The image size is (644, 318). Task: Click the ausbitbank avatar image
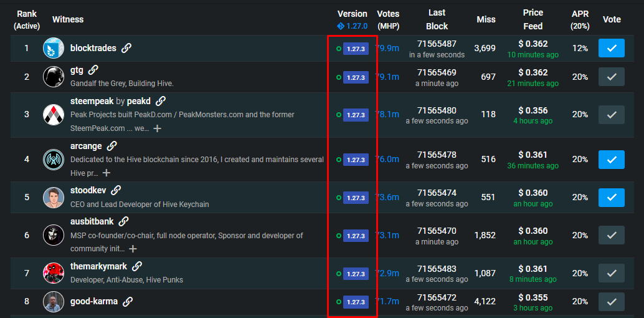click(x=54, y=235)
